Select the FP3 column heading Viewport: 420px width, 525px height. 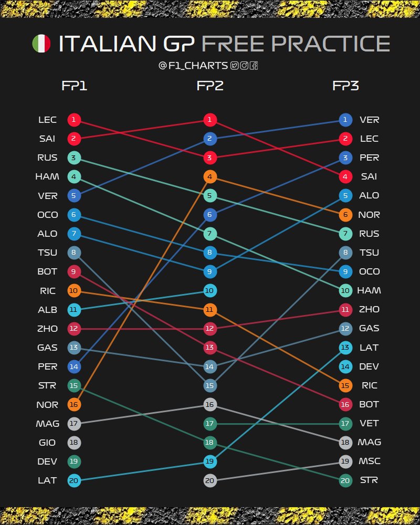click(x=345, y=86)
